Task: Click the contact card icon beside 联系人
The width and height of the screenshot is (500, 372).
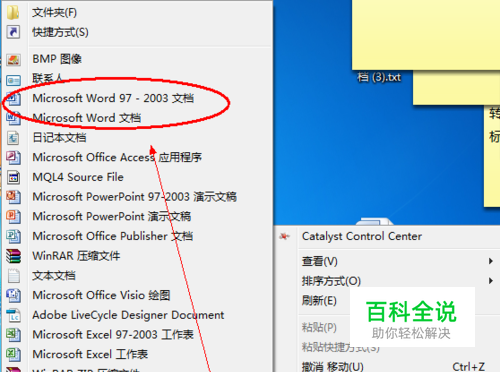Action: point(13,80)
